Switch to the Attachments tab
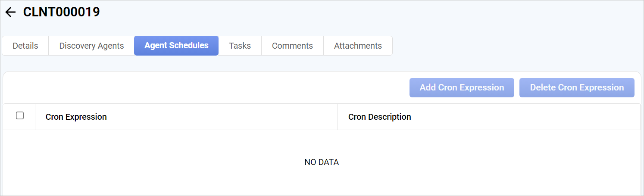The image size is (644, 196). coord(358,46)
